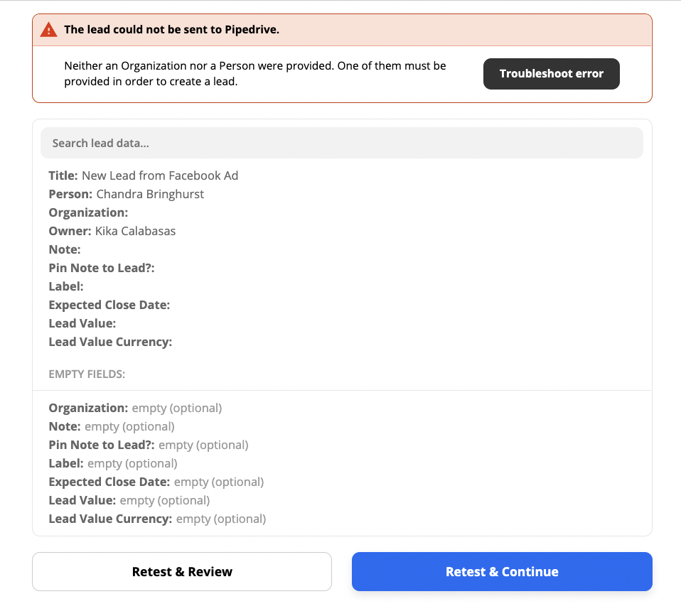This screenshot has width=681, height=616.
Task: Click the Troubleshoot error button
Action: point(551,74)
